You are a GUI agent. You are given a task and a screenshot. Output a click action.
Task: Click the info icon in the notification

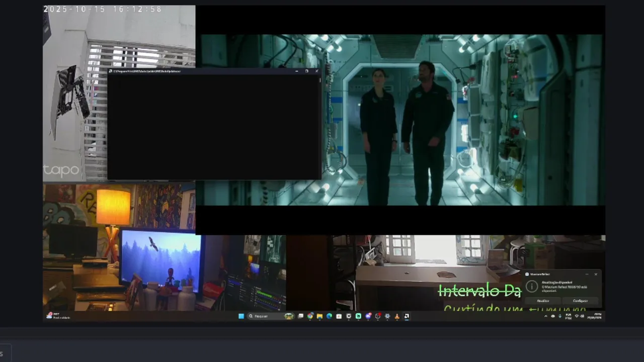tap(532, 287)
